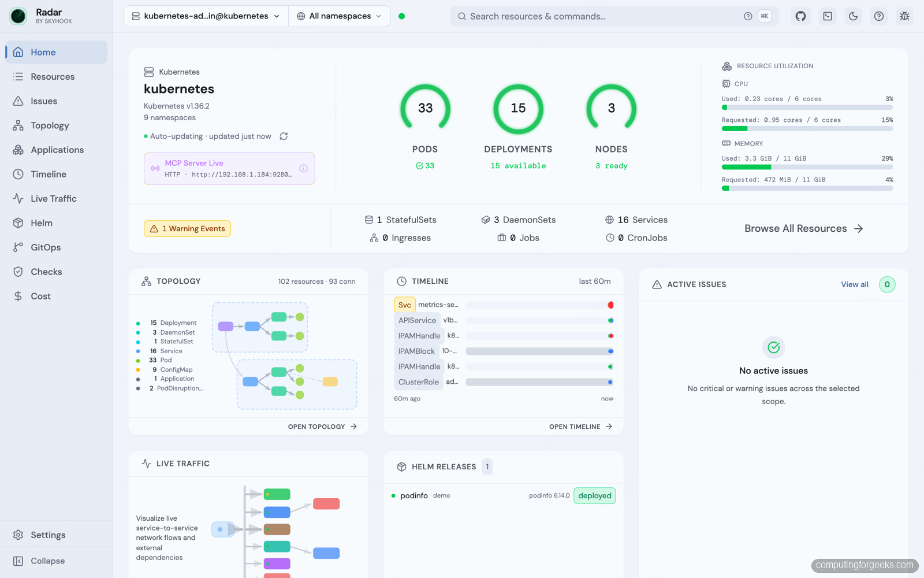Click the Timeline card clock icon

coord(401,281)
